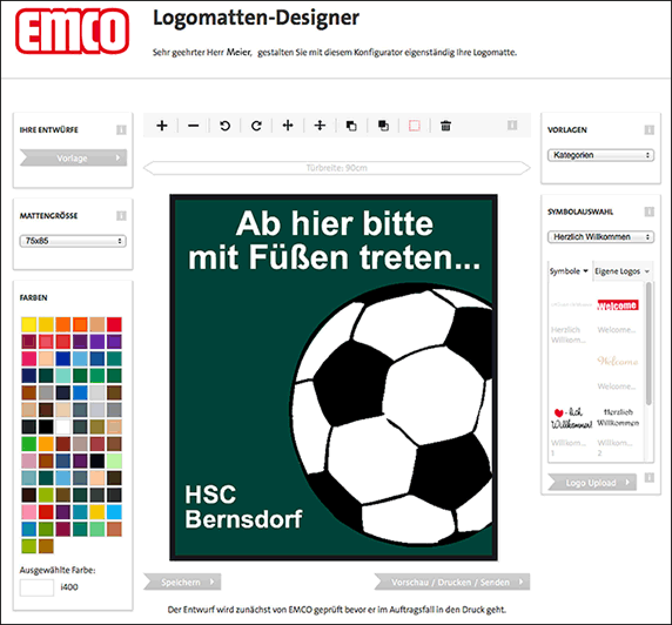Rotate the element clockwise
The width and height of the screenshot is (672, 625).
(x=256, y=126)
